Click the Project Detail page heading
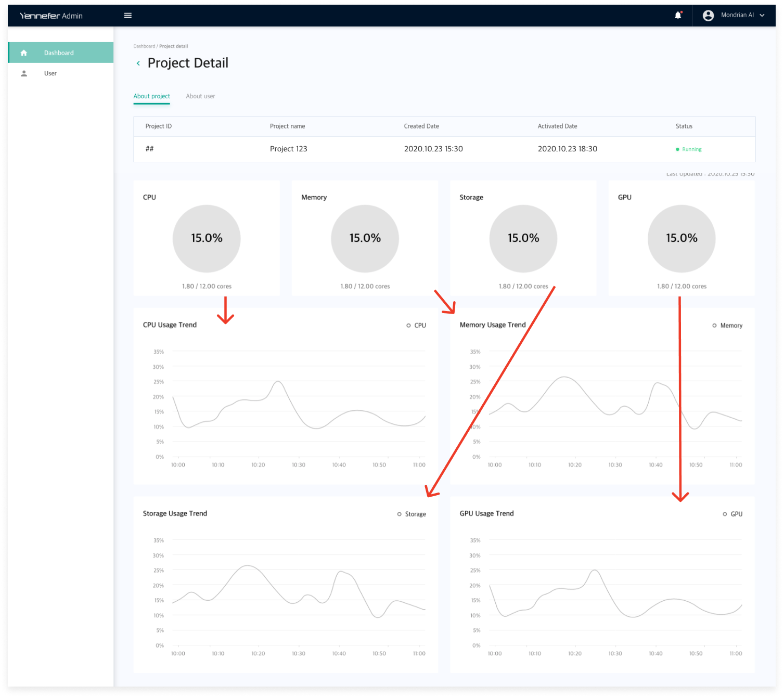Viewport: 784px width, 698px height. [188, 63]
